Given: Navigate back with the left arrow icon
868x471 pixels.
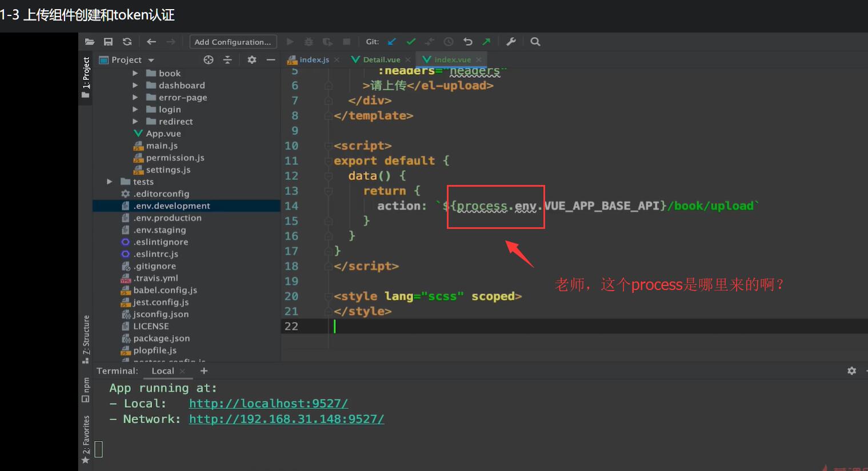Looking at the screenshot, I should pos(151,42).
